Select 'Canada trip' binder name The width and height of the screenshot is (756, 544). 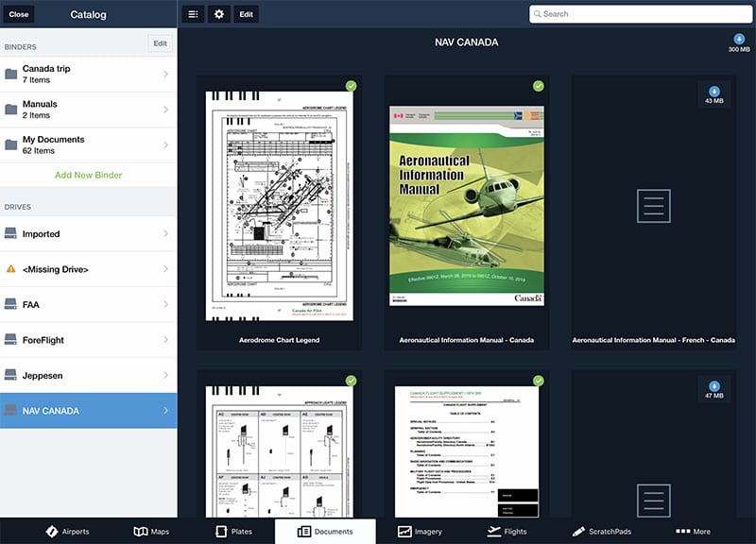point(46,68)
